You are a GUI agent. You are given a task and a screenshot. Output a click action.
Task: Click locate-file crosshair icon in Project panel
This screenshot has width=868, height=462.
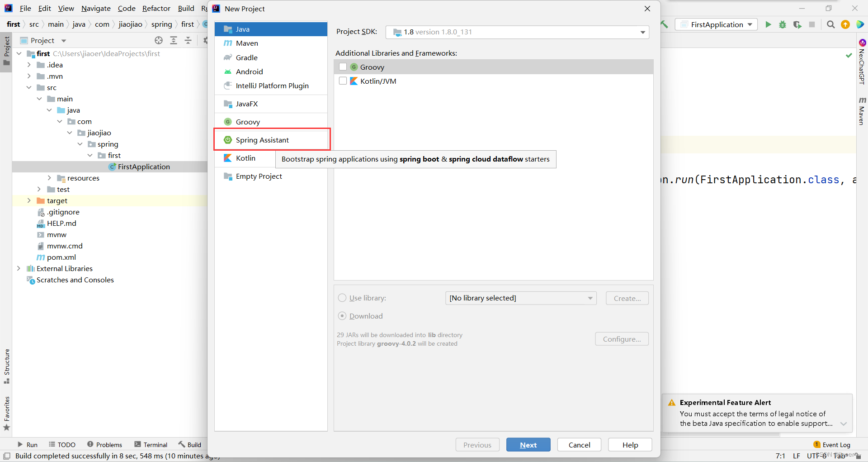click(x=159, y=40)
